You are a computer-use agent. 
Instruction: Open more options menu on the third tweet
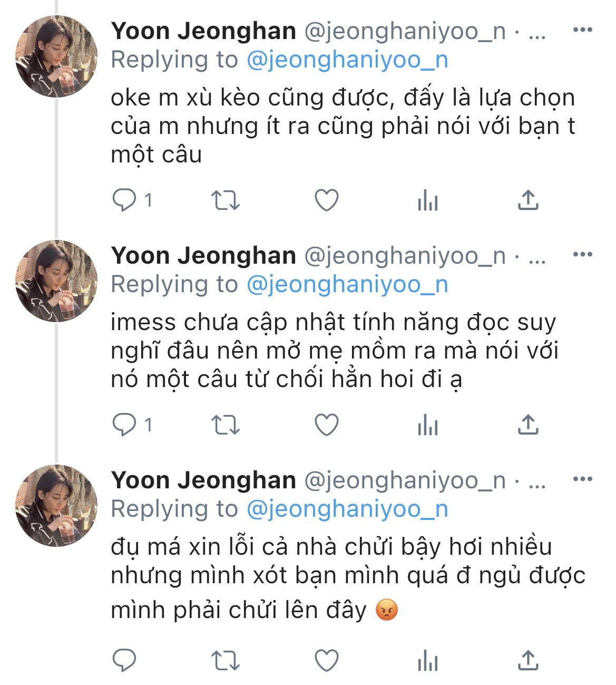(582, 479)
